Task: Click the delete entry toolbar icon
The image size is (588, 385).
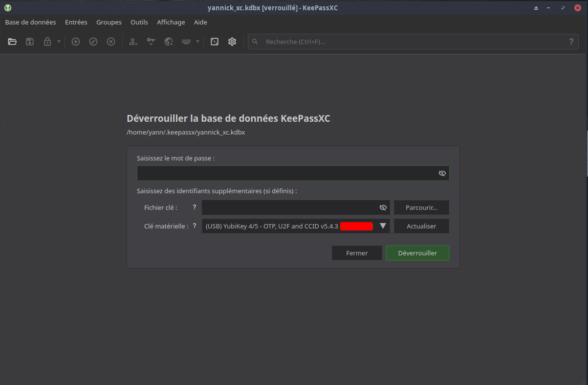Action: click(x=111, y=42)
